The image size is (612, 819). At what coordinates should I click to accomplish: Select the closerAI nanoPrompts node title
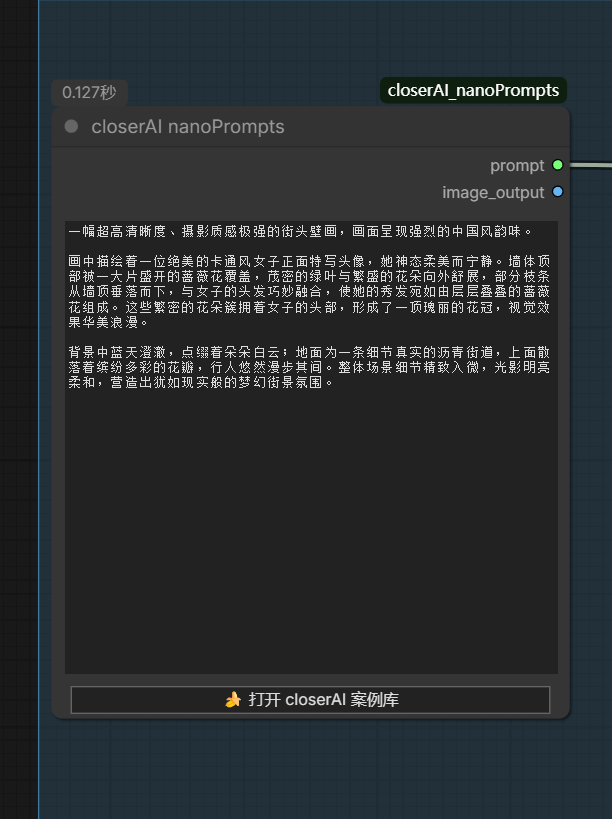click(188, 127)
